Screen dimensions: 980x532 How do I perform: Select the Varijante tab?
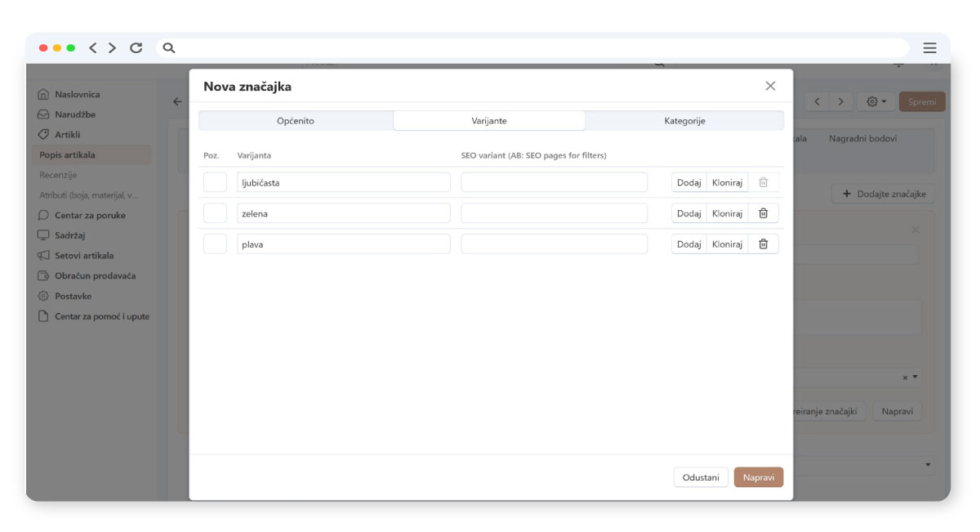[x=489, y=121]
